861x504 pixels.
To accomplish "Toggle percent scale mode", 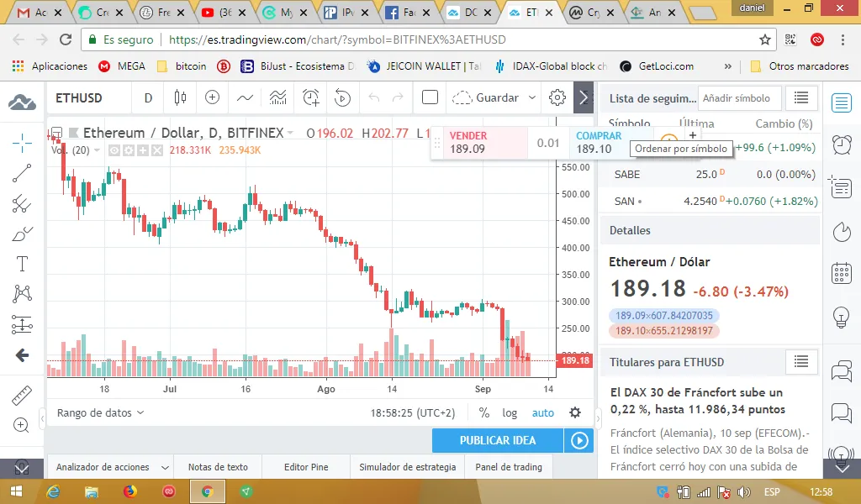I will click(483, 412).
